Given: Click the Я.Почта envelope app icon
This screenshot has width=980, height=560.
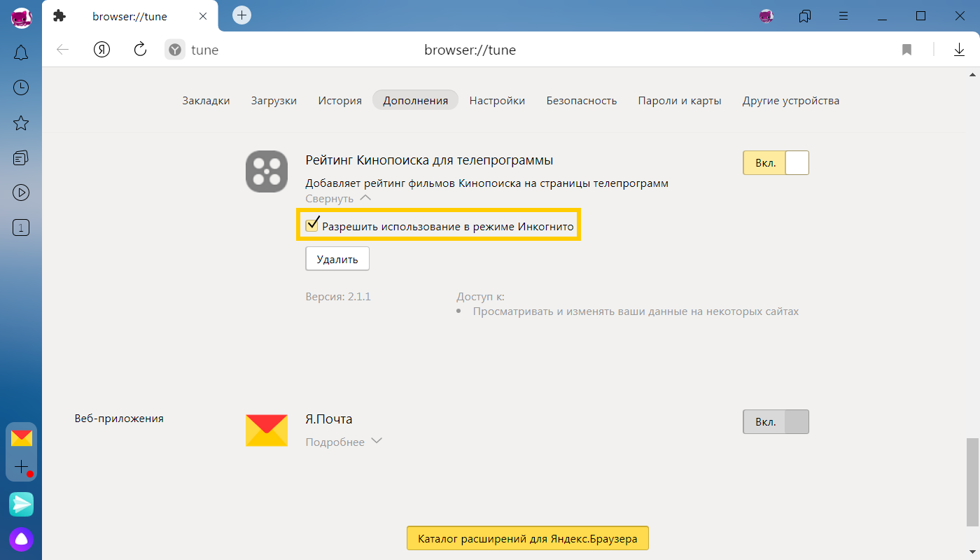Looking at the screenshot, I should [267, 430].
